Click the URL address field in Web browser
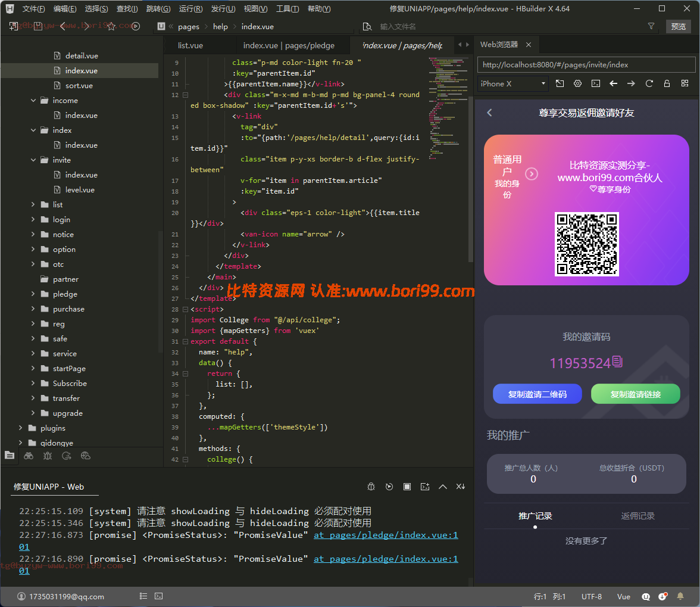Image resolution: width=700 pixels, height=607 pixels. (x=586, y=65)
